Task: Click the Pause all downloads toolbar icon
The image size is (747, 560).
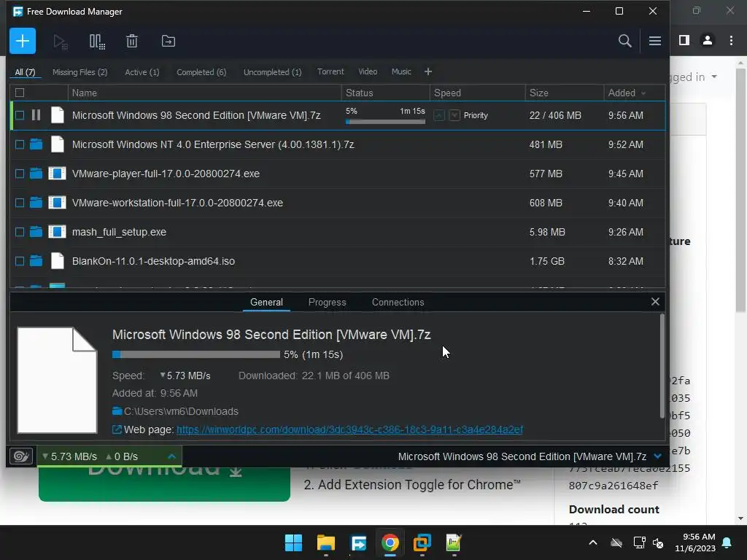Action: [97, 42]
